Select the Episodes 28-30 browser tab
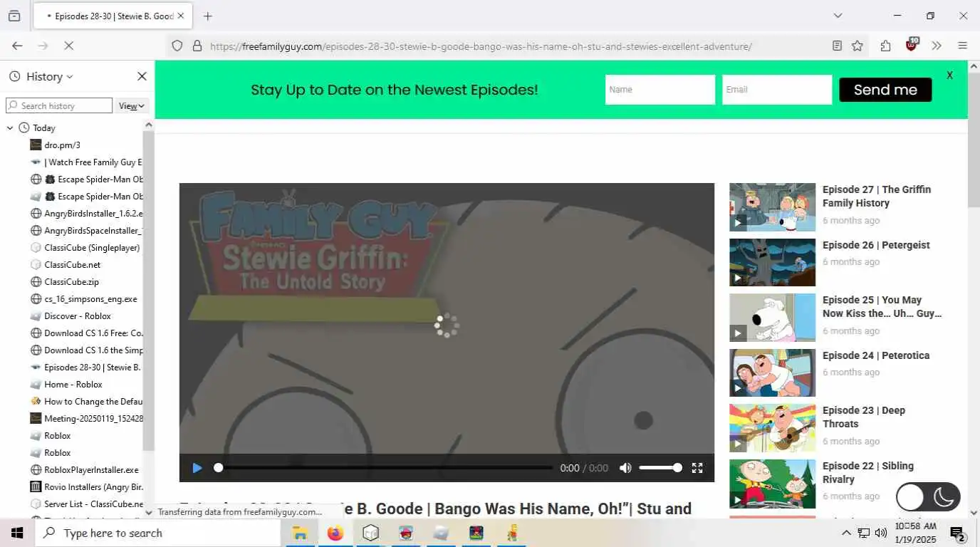The height and width of the screenshot is (547, 980). click(x=112, y=16)
